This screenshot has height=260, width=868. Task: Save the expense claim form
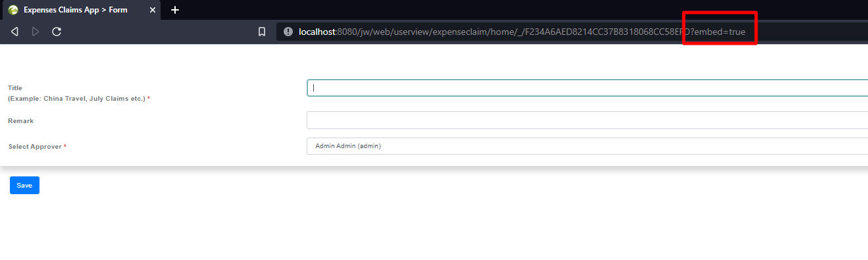[x=24, y=186]
